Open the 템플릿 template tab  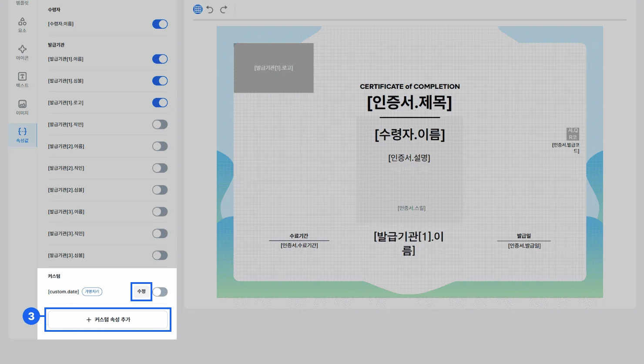click(22, 3)
